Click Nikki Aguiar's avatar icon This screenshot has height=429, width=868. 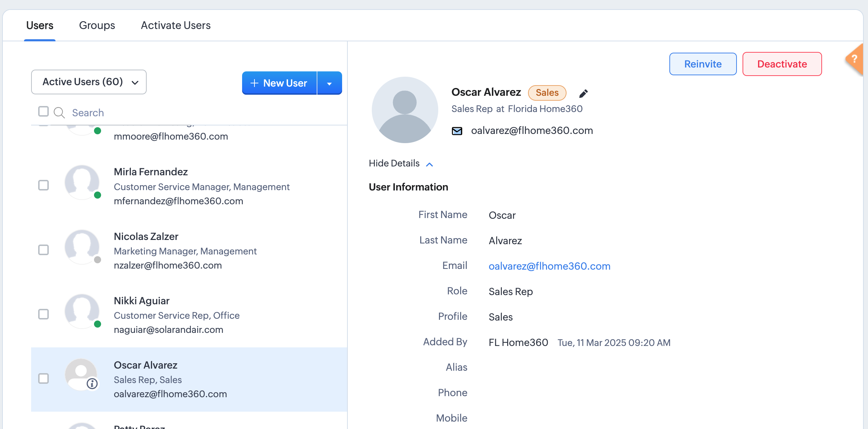click(82, 311)
